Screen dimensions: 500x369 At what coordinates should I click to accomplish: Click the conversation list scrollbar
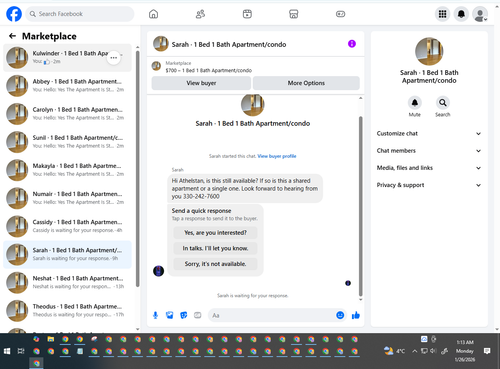(x=138, y=168)
